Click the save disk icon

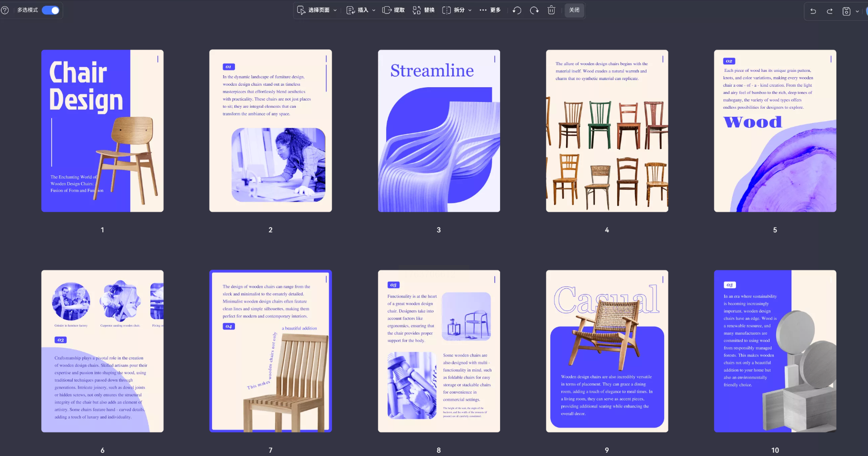pos(846,11)
